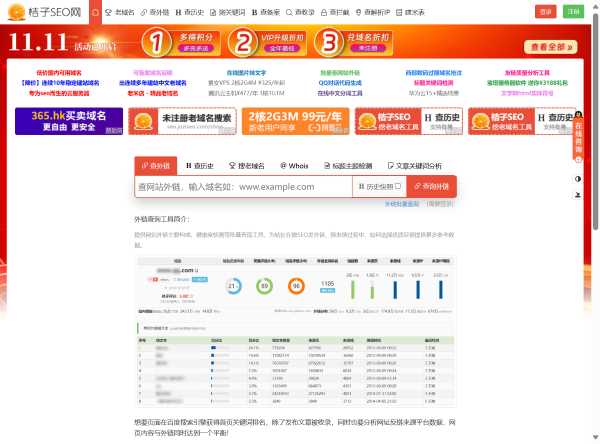The height and width of the screenshot is (444, 600).
Task: Select the 查历史 search tab
Action: coord(200,166)
